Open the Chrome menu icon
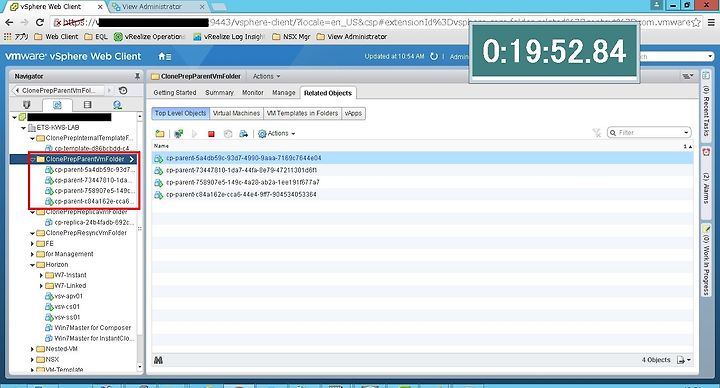This screenshot has width=720, height=388. [x=711, y=22]
